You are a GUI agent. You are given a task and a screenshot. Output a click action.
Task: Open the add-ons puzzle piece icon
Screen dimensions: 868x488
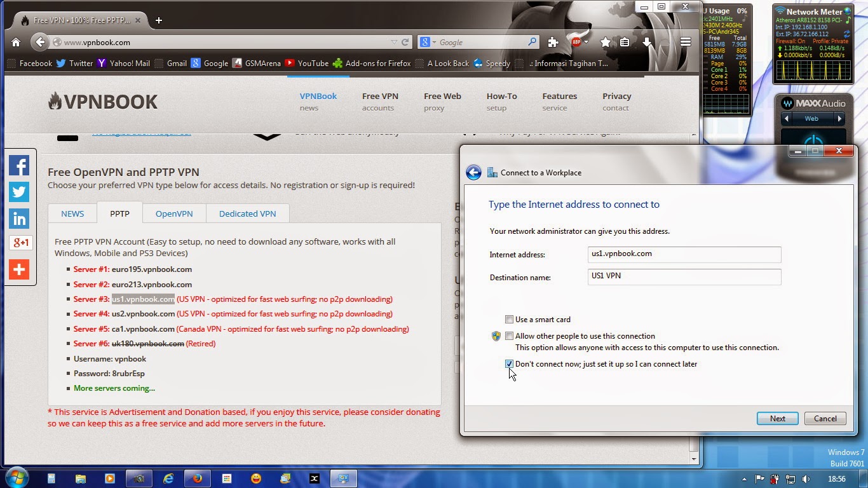[x=553, y=43]
